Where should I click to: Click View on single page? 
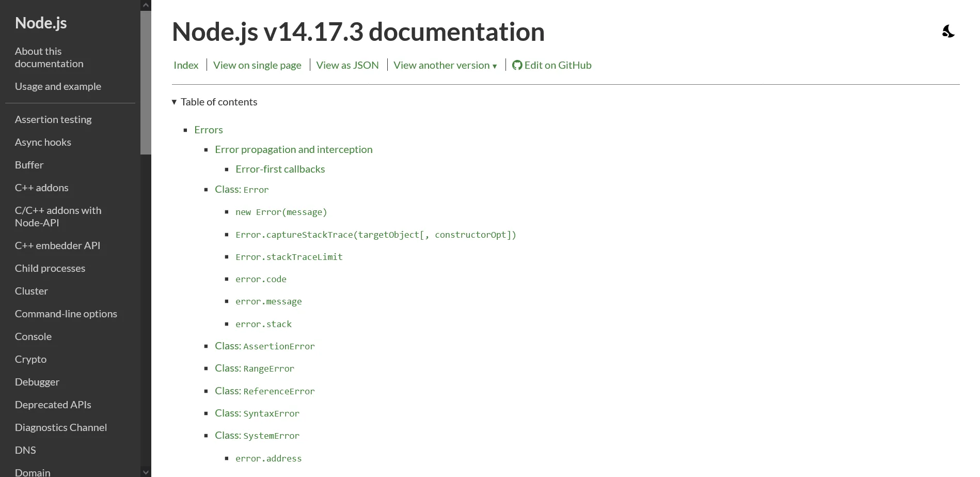point(257,65)
